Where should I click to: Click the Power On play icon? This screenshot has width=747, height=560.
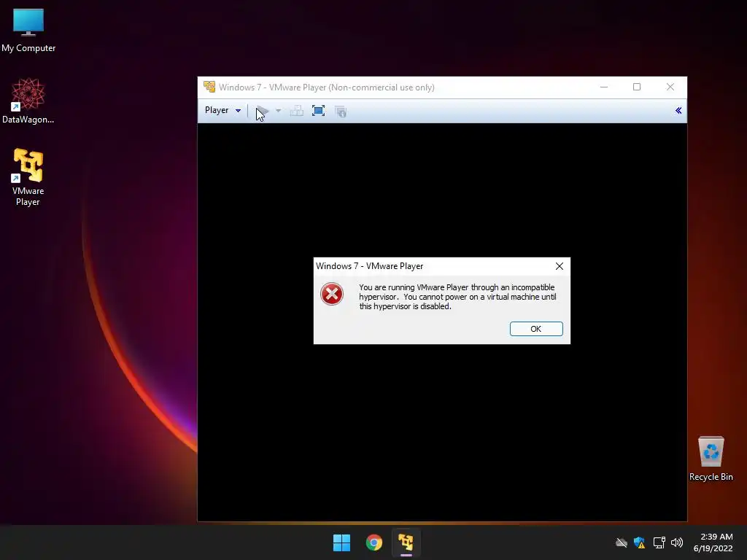click(262, 111)
